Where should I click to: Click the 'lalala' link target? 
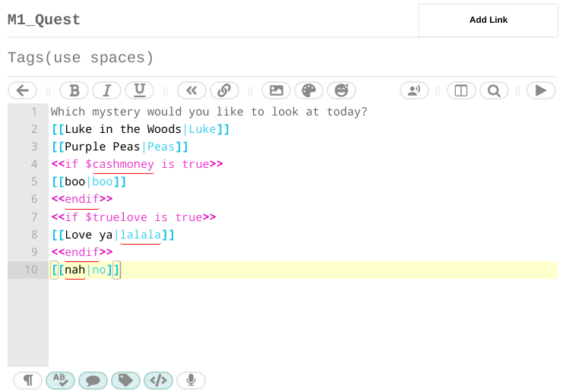(x=141, y=235)
